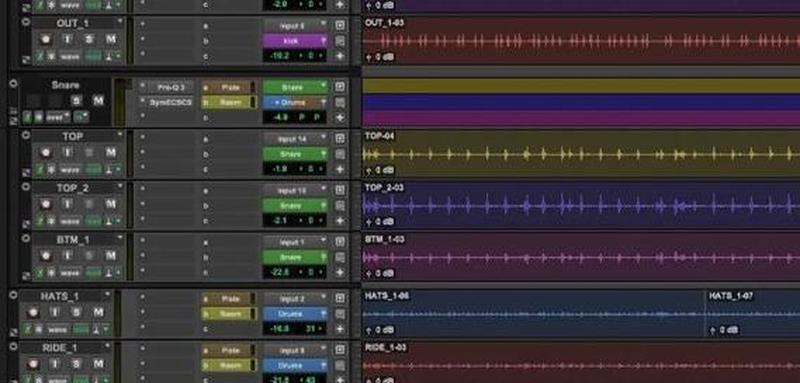800x383 pixels.
Task: Open the HATS_1 Drums output selector
Action: click(295, 314)
